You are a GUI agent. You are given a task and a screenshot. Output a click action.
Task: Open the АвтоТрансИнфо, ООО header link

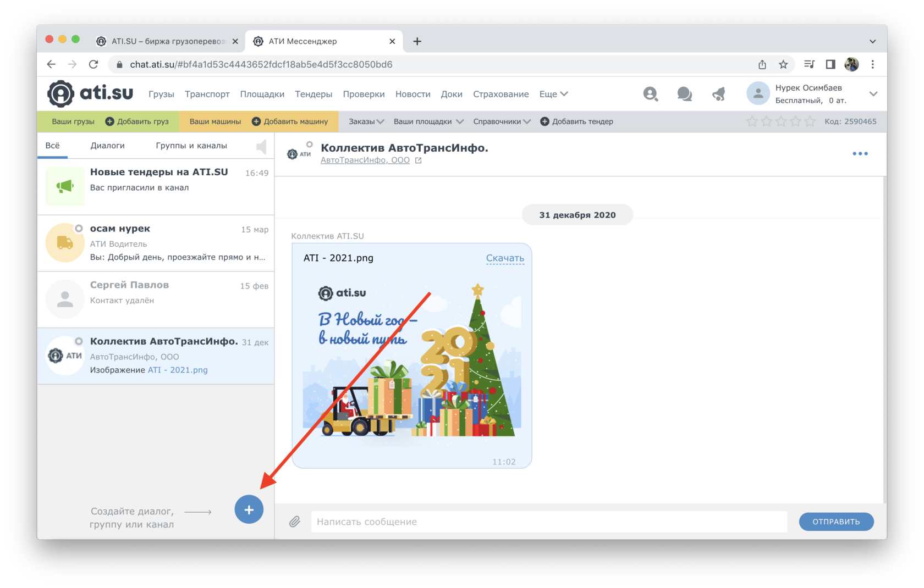pos(365,160)
